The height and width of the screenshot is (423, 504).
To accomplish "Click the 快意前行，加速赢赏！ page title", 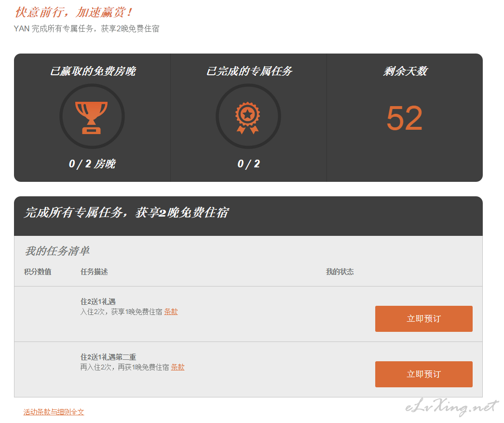I will pyautogui.click(x=74, y=13).
